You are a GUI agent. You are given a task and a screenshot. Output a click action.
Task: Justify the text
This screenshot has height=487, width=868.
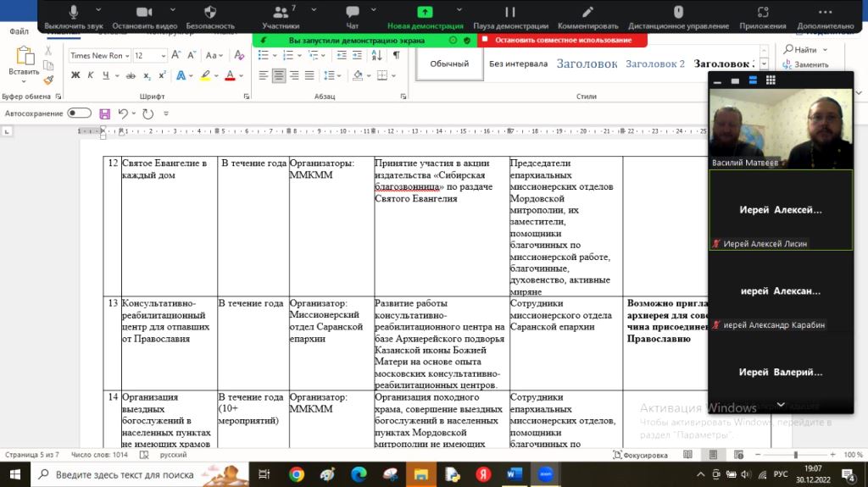pyautogui.click(x=309, y=75)
